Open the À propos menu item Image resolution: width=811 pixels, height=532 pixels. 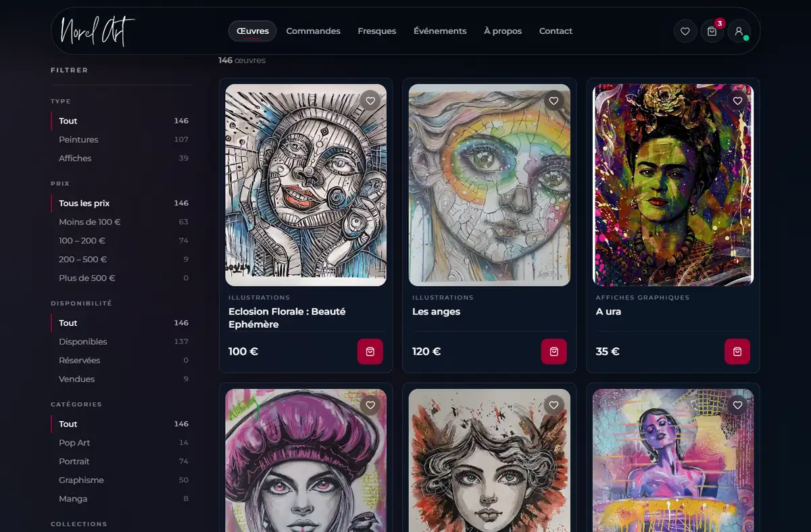[503, 31]
